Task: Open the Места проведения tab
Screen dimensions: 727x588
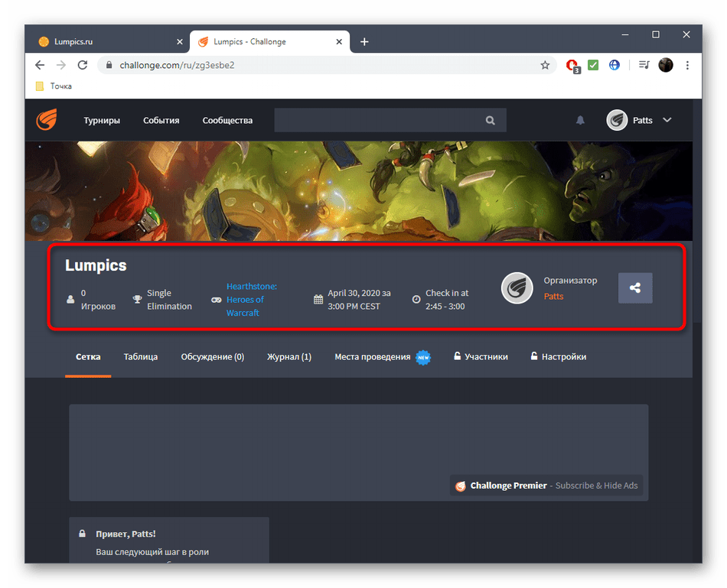Action: click(x=383, y=357)
